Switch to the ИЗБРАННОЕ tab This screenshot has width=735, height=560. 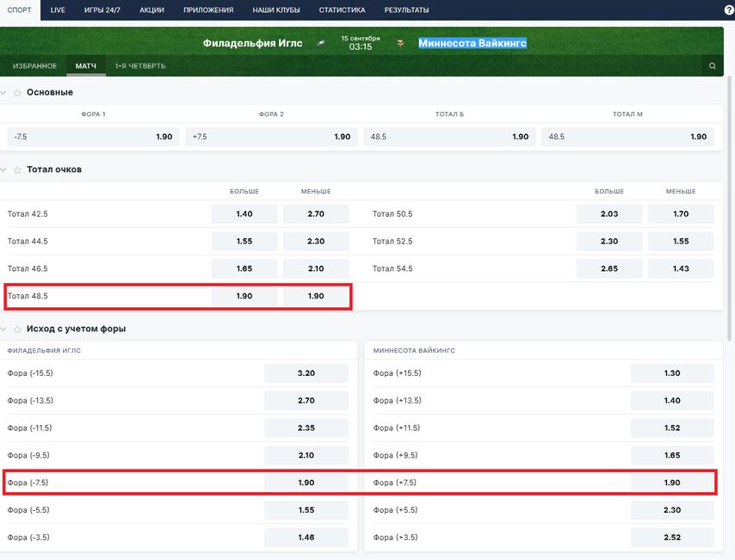click(34, 66)
